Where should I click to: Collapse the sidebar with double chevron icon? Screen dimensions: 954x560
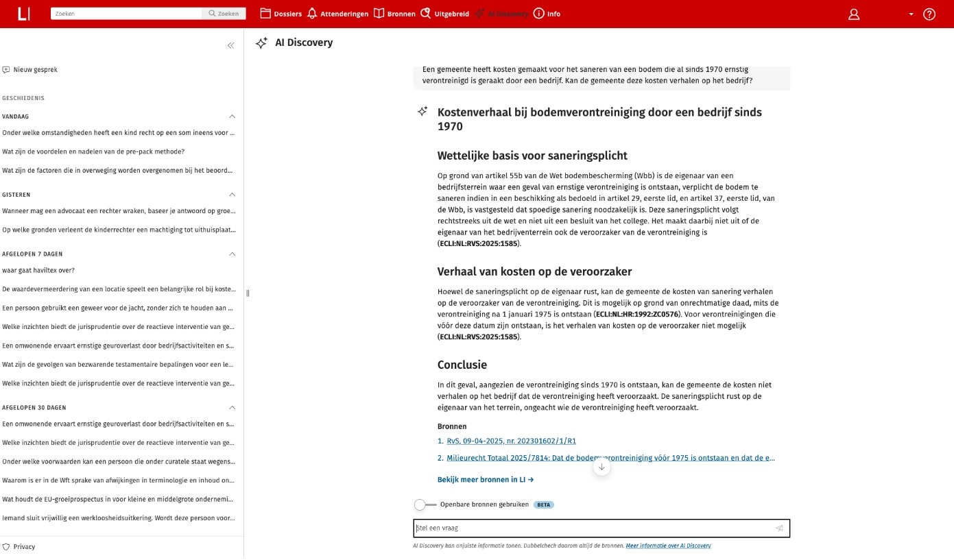click(x=230, y=45)
